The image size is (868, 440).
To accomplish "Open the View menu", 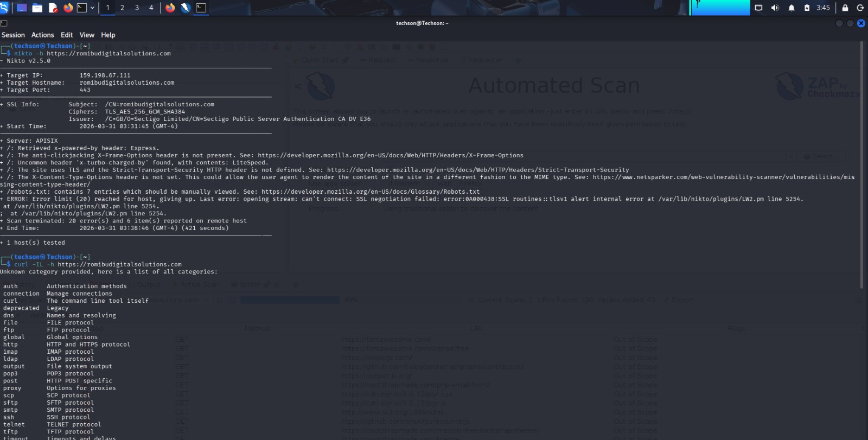I will (87, 35).
